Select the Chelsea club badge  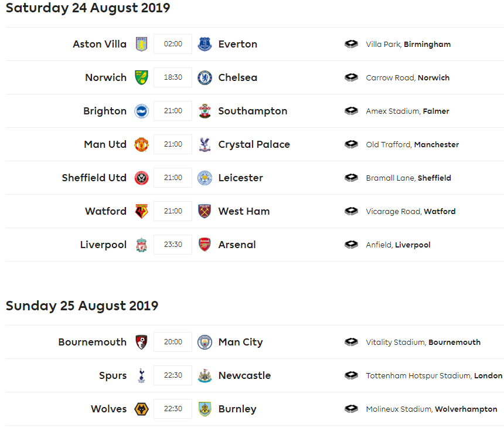click(205, 77)
